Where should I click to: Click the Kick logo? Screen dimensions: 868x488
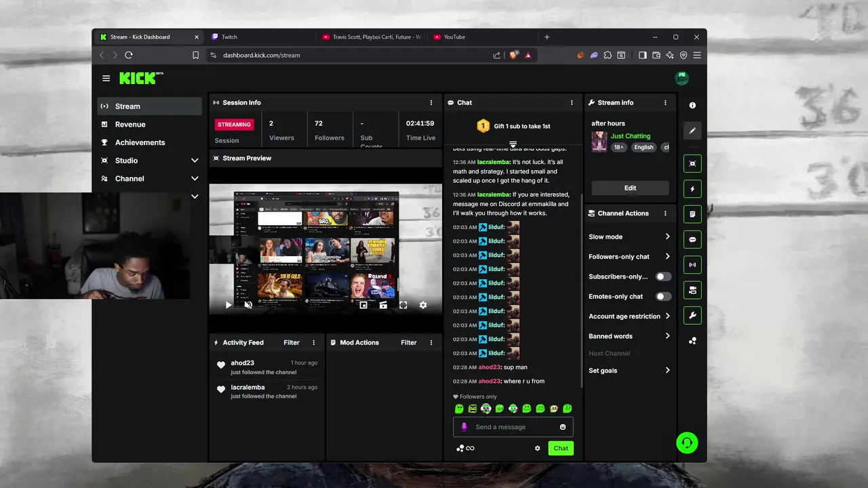pos(141,78)
